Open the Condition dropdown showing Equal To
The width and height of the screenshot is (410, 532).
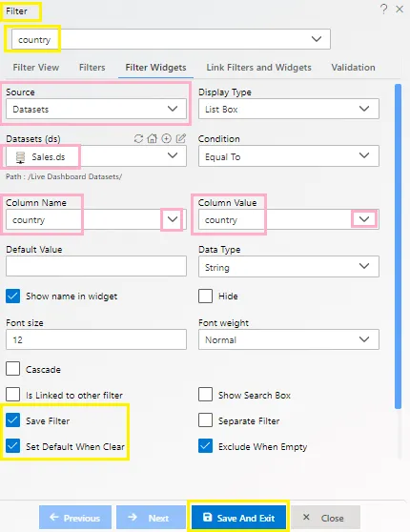pyautogui.click(x=289, y=156)
